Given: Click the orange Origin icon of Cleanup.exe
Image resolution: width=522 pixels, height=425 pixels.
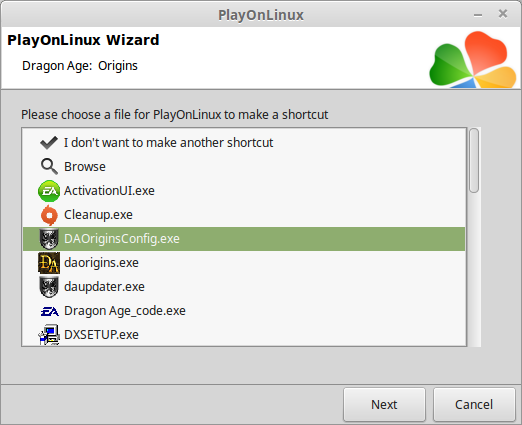Looking at the screenshot, I should (49, 215).
